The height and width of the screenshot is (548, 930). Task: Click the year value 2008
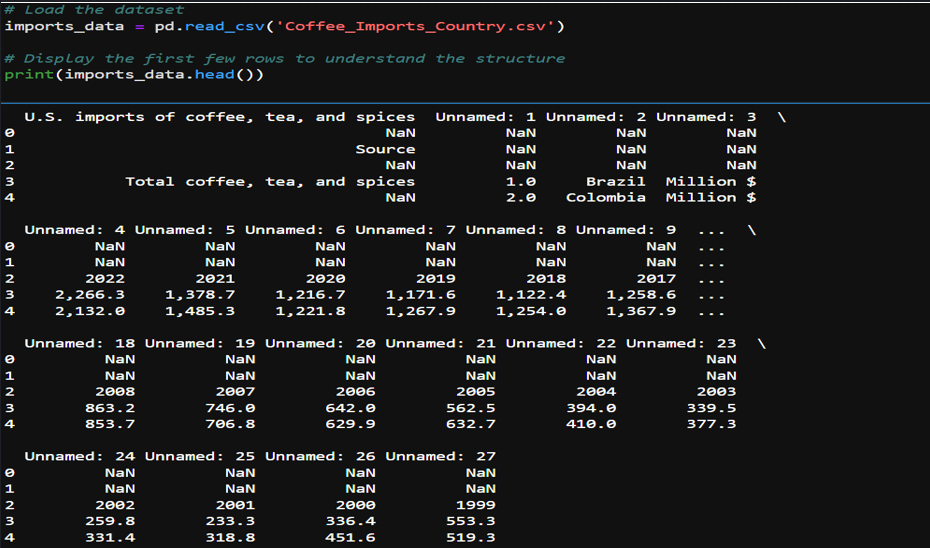115,392
